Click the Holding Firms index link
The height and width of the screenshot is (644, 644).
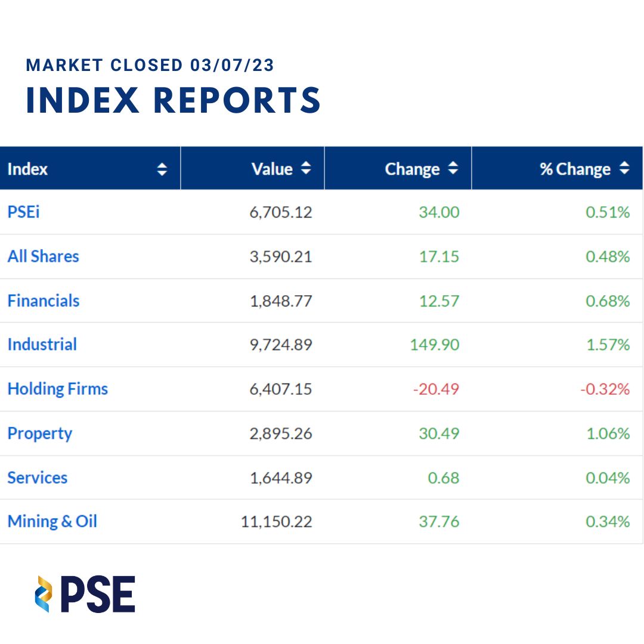[58, 389]
